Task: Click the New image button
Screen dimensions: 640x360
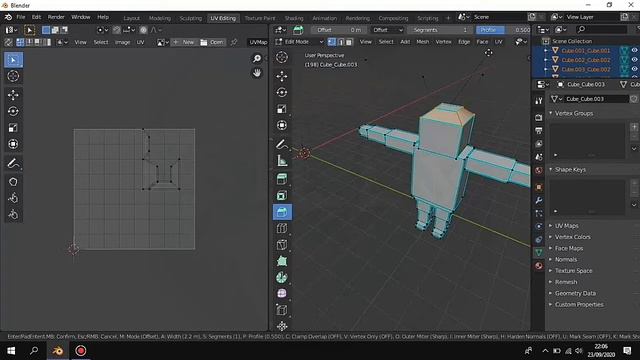Action: [x=184, y=42]
